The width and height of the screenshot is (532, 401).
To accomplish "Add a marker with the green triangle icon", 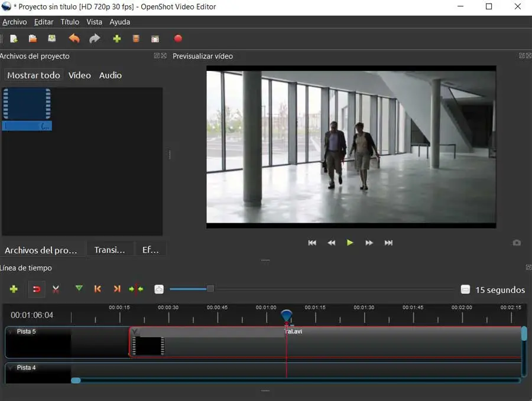I will [x=79, y=289].
